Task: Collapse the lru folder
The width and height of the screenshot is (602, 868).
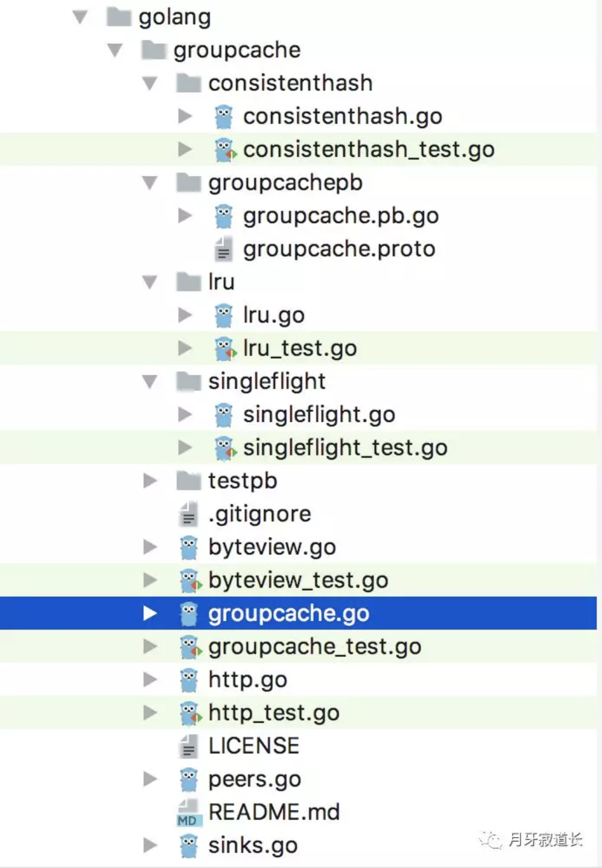Action: [x=150, y=282]
